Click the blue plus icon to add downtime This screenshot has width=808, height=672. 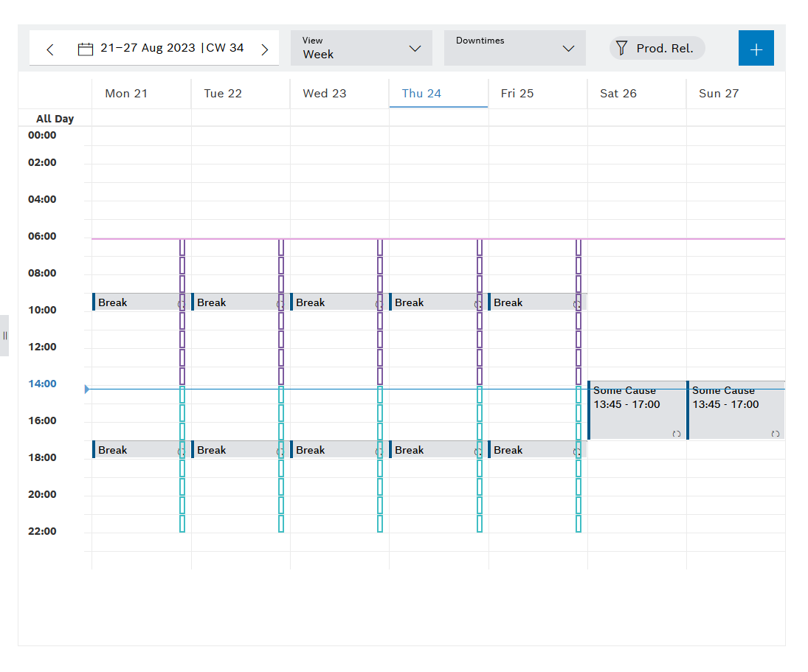(756, 48)
